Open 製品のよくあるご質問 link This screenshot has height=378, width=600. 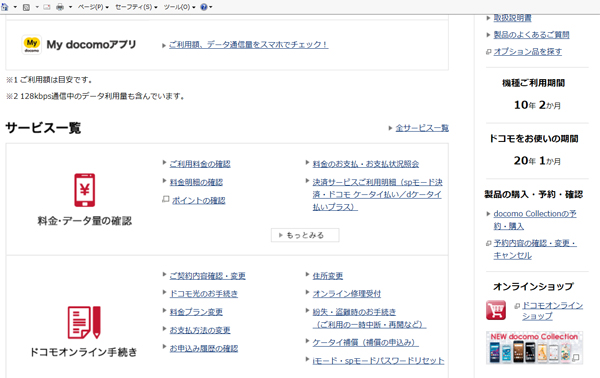(531, 35)
